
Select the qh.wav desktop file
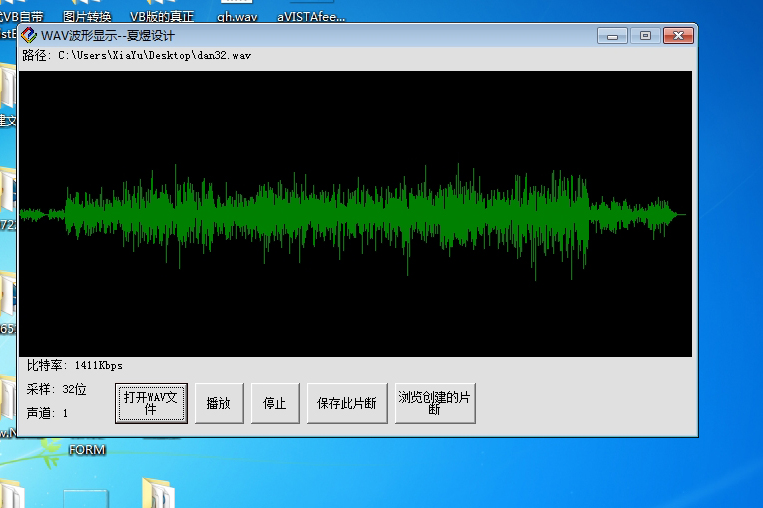(x=236, y=16)
